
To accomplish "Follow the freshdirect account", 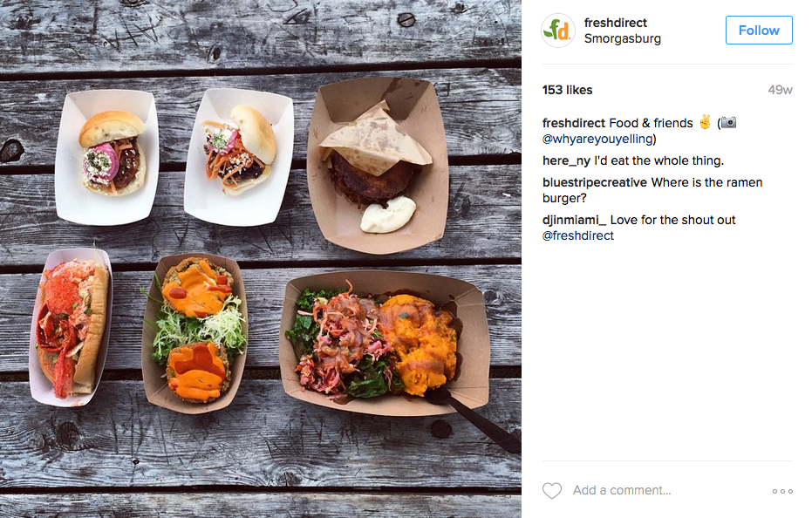I will pyautogui.click(x=759, y=30).
